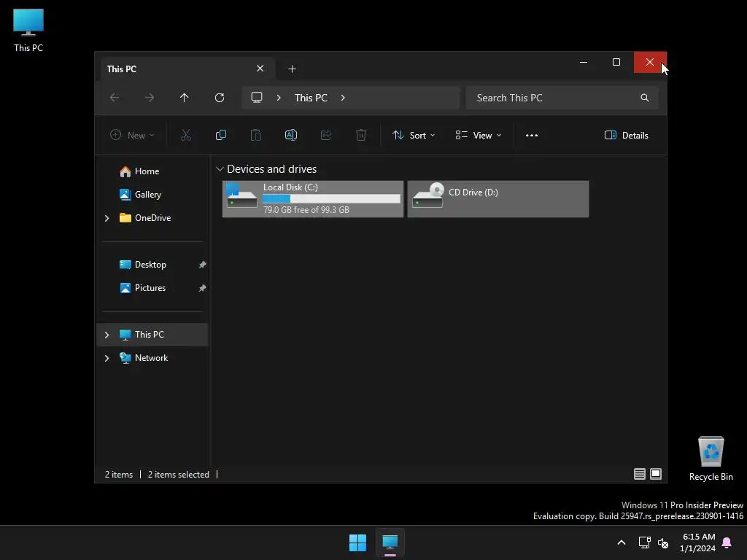
Task: Open the Windows Start menu
Action: click(357, 542)
